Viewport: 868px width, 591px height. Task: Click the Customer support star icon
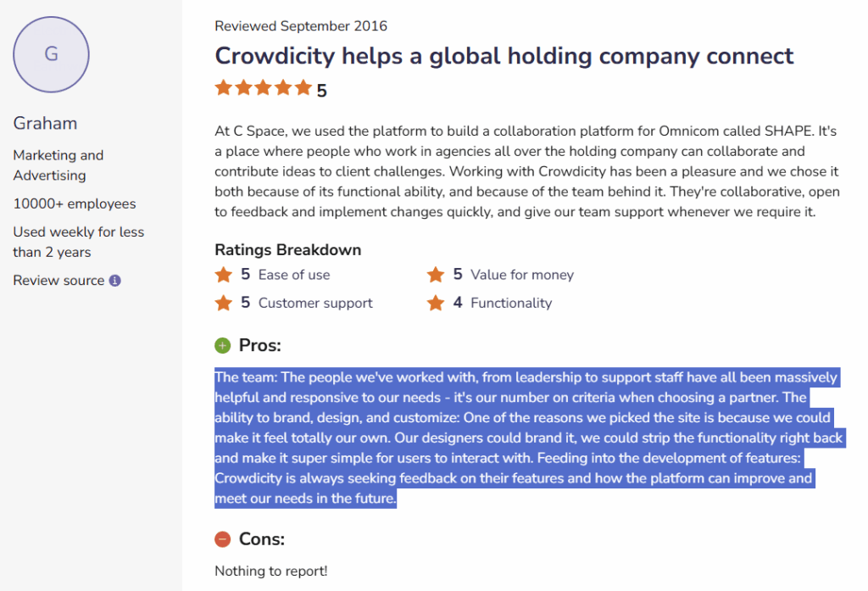point(223,303)
